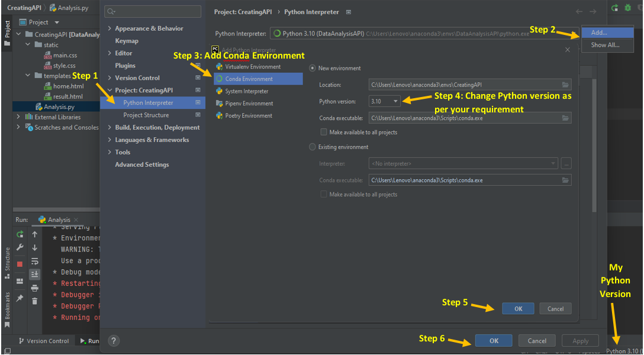Expand Languages & Frameworks settings
Screen dimensions: 644x355
coord(110,140)
